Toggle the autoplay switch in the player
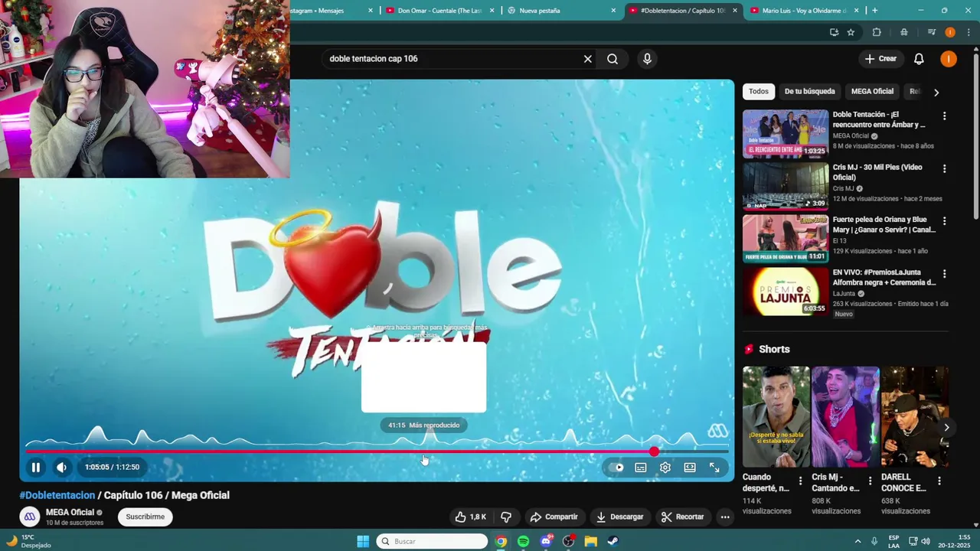 616,468
